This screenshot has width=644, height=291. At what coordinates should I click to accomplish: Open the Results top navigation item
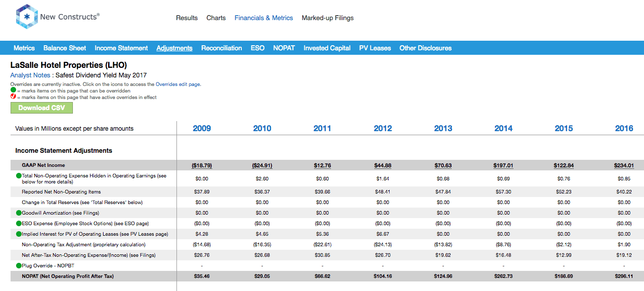click(187, 18)
